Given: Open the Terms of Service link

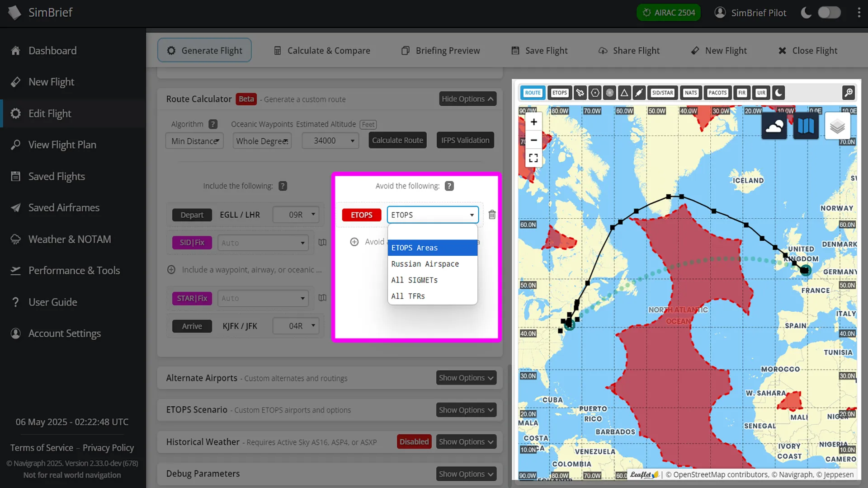Looking at the screenshot, I should [41, 447].
